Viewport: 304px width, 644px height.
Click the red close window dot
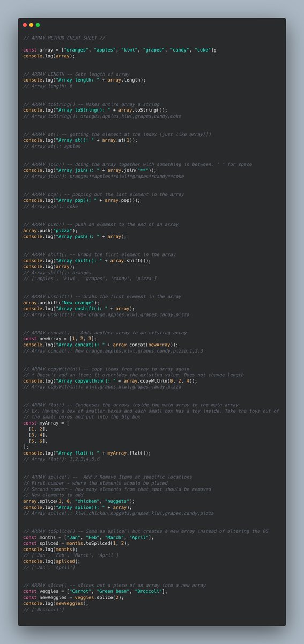pos(25,25)
